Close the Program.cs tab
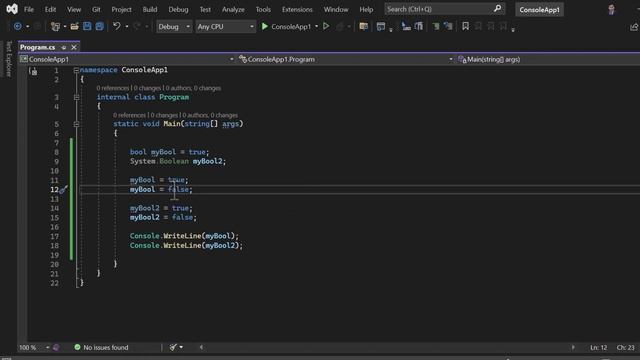 74,47
